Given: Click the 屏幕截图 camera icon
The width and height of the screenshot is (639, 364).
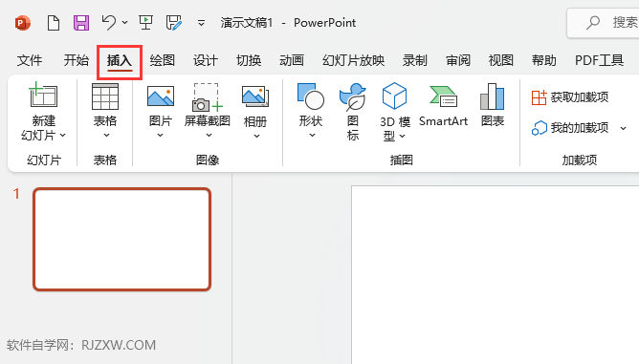Looking at the screenshot, I should (x=207, y=97).
